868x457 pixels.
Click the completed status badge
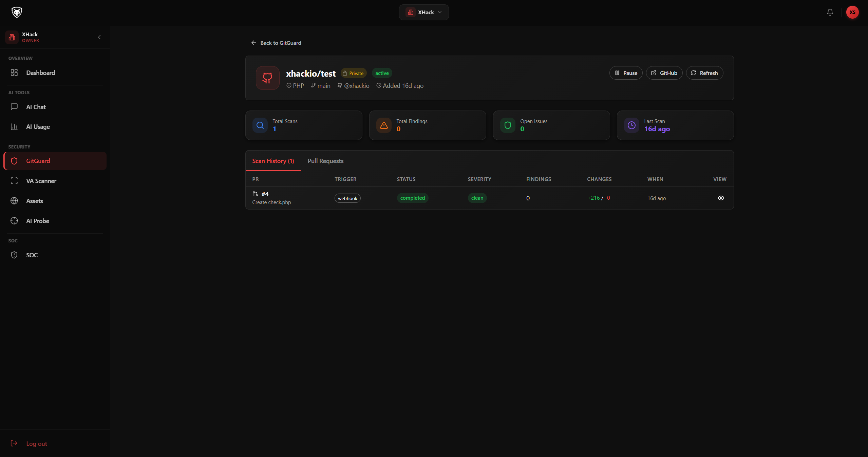click(412, 198)
